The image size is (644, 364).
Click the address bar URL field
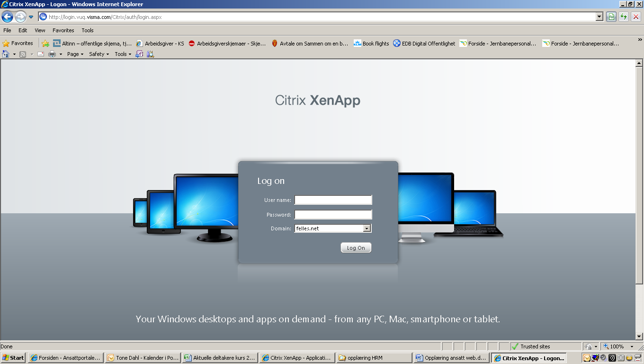point(316,17)
